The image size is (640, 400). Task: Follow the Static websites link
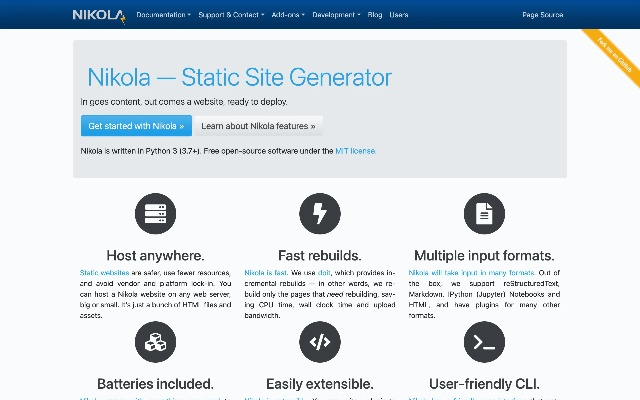pyautogui.click(x=104, y=272)
